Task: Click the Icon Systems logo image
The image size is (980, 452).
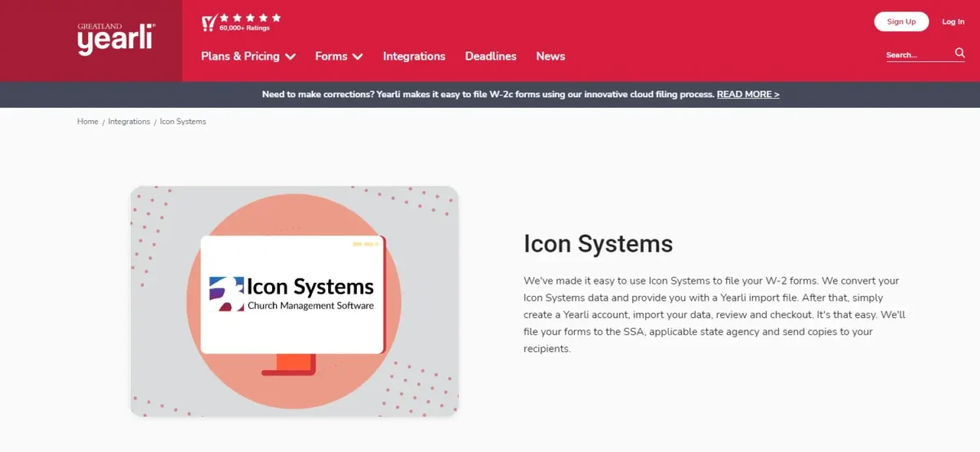Action: pyautogui.click(x=293, y=294)
